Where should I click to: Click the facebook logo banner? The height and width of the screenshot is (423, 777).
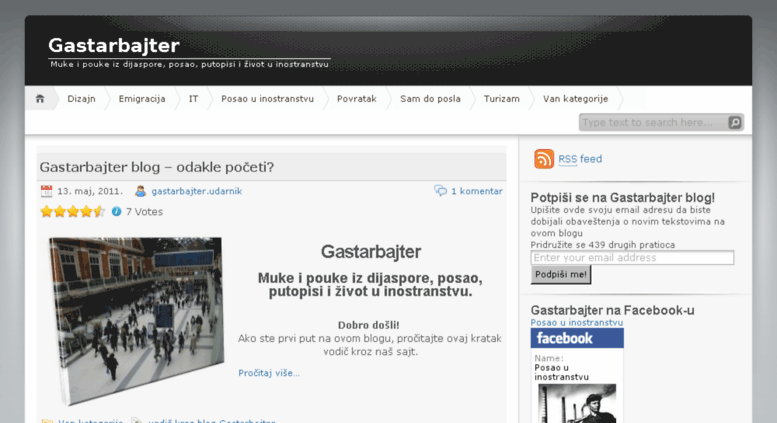tap(577, 338)
